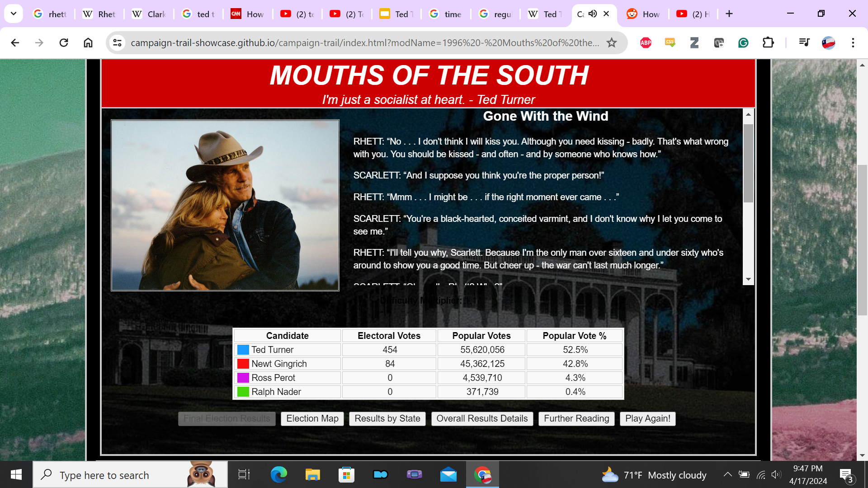Open the Adblock Plus extension
The width and height of the screenshot is (868, 488).
pos(646,43)
